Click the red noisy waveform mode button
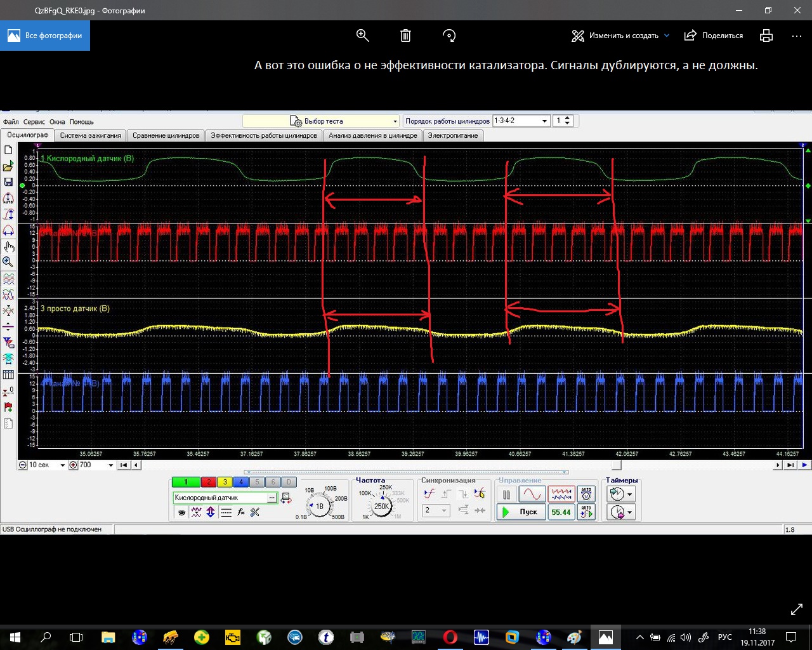812x650 pixels. click(x=561, y=494)
